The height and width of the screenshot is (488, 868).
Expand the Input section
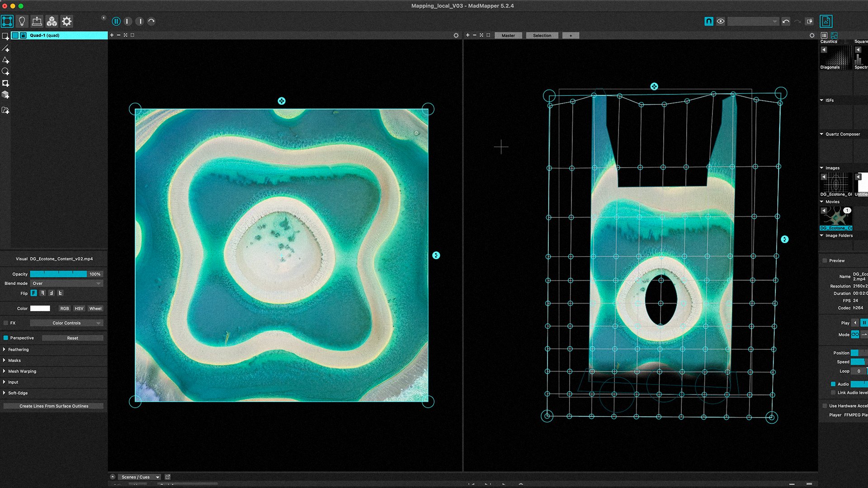coord(13,382)
